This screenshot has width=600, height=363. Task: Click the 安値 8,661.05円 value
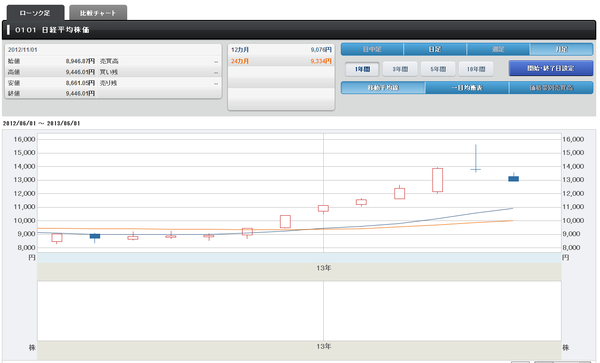click(80, 83)
